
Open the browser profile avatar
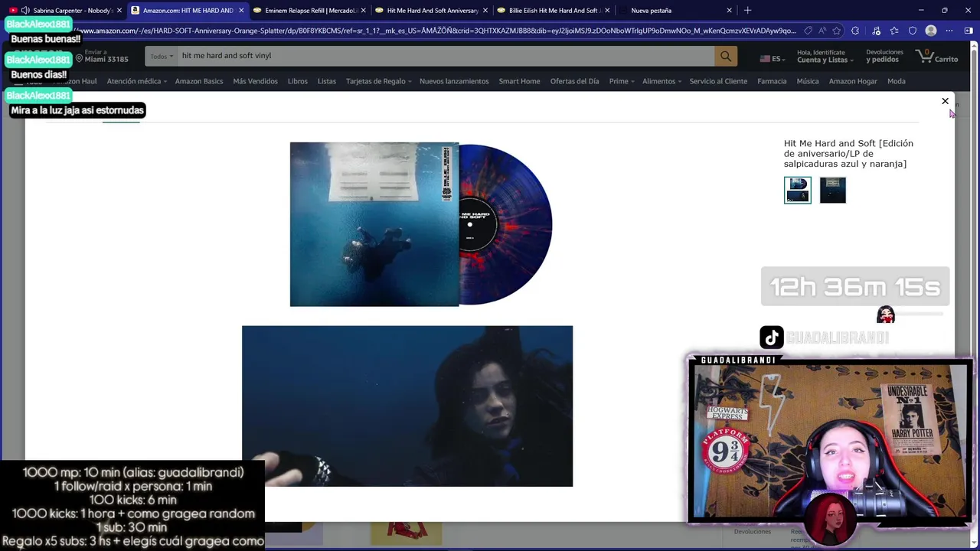coord(931,31)
